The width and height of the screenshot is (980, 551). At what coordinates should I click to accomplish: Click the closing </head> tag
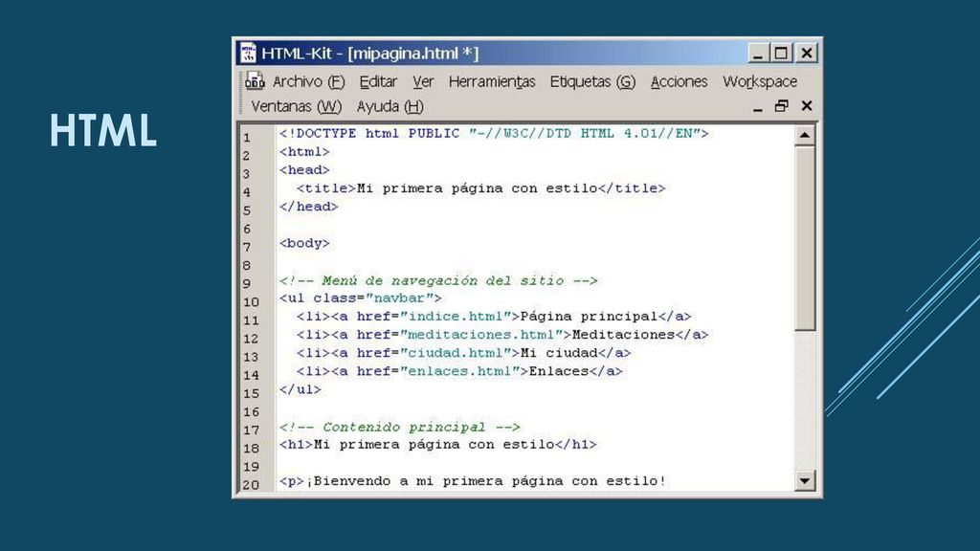309,207
